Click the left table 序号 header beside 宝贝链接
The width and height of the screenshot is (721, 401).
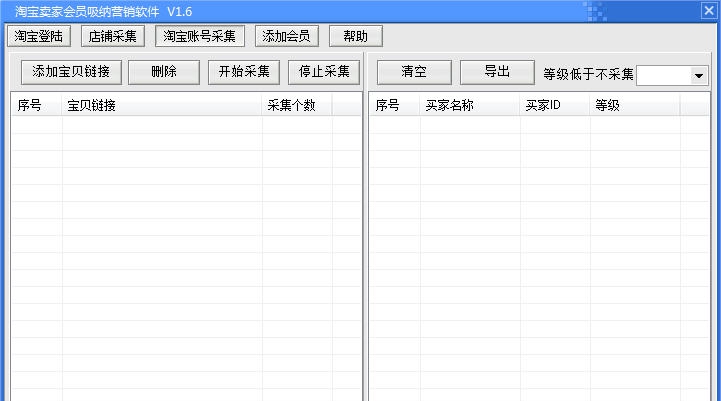coord(37,105)
